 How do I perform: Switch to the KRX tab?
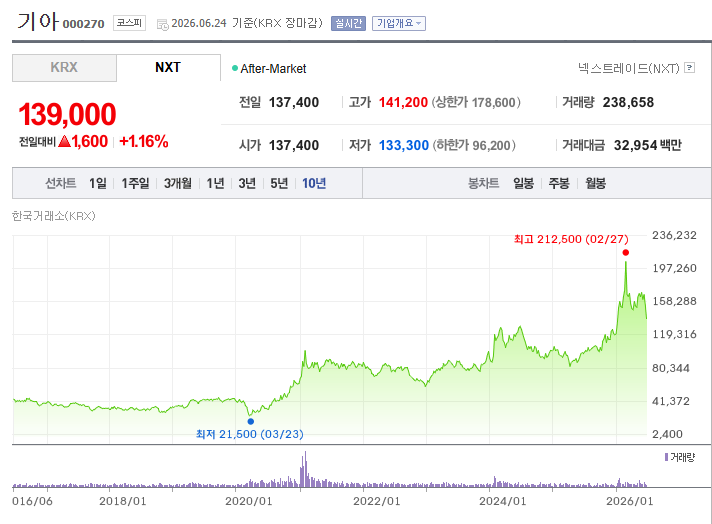pyautogui.click(x=64, y=68)
